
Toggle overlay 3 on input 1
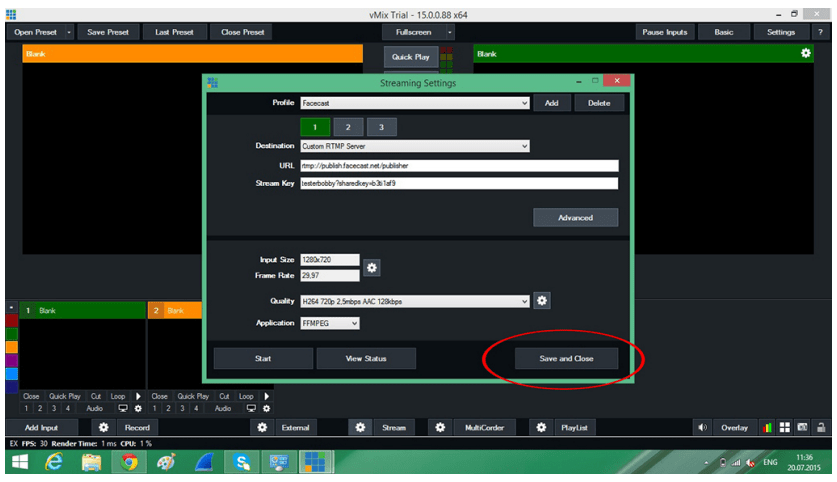click(54, 408)
